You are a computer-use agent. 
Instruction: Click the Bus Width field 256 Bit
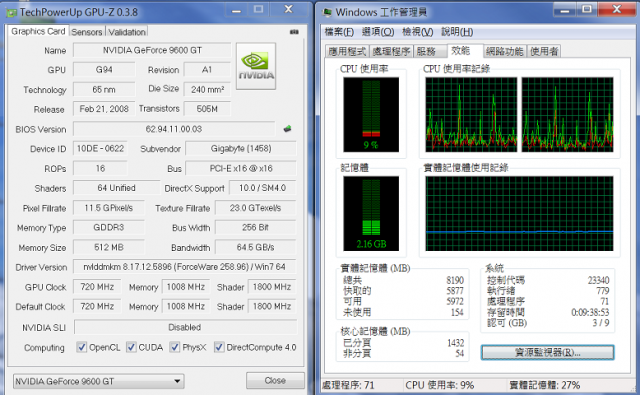[x=256, y=228]
